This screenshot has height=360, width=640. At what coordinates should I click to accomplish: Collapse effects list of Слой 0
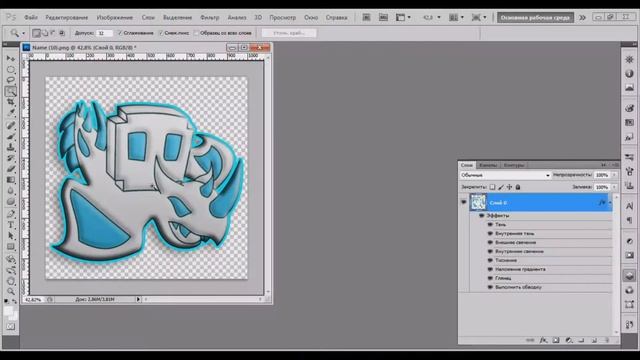point(610,202)
